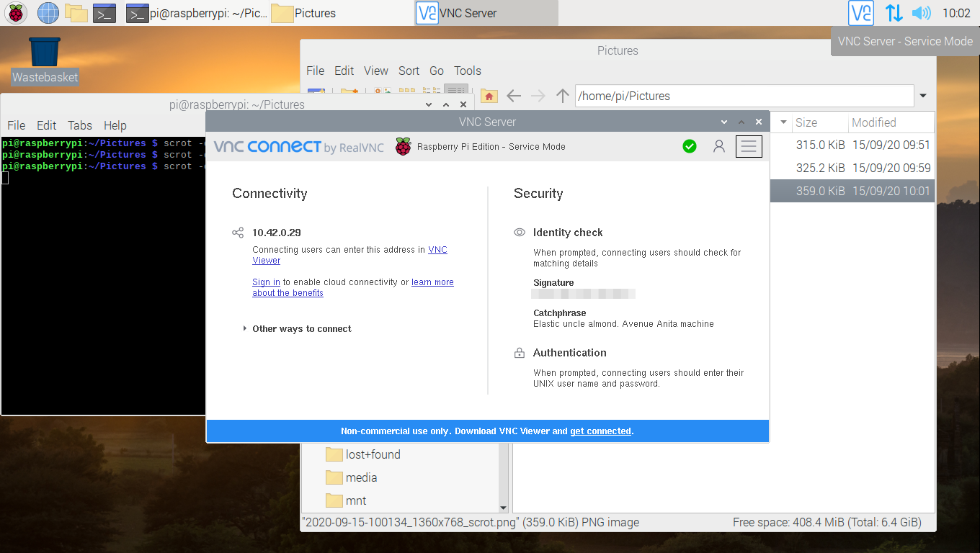Open the terminal Help menu
Viewport: 980px width, 553px height.
[115, 125]
